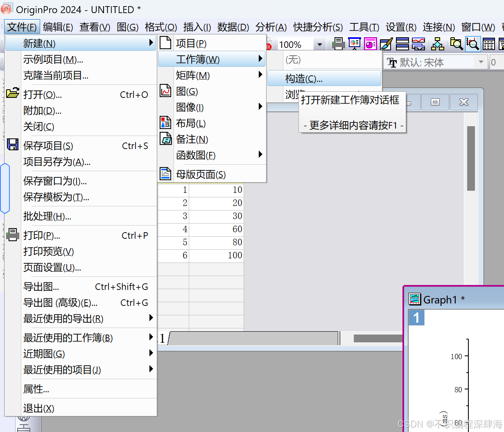Viewport: 504px width, 432px height.
Task: Click 退出(X) to exit
Action: click(x=81, y=408)
